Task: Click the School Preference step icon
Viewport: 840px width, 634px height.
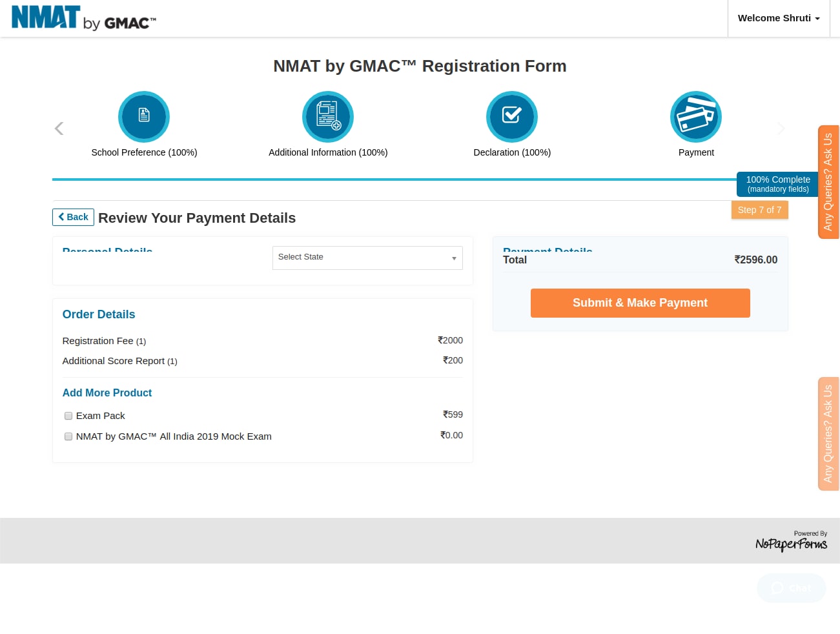Action: [x=144, y=117]
